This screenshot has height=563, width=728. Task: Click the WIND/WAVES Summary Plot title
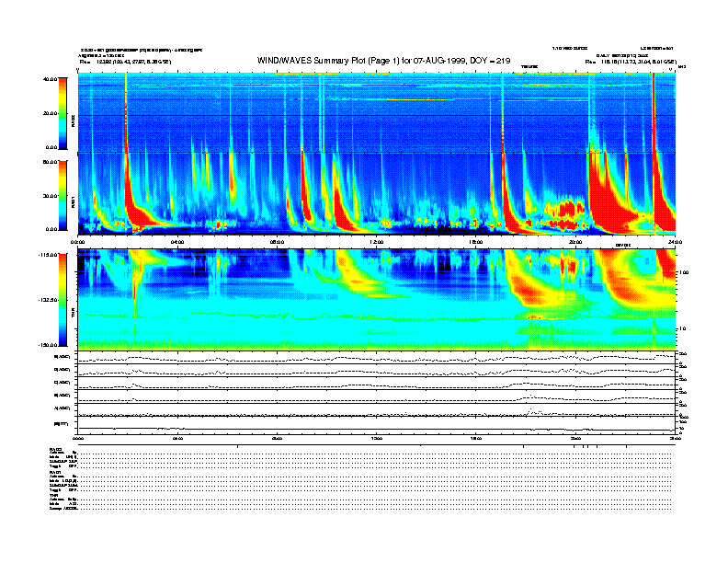coord(383,61)
